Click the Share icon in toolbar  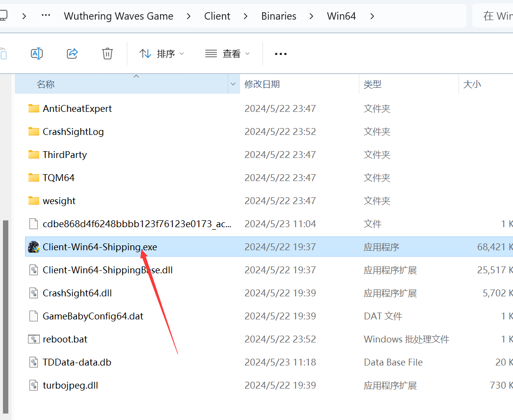(x=72, y=53)
